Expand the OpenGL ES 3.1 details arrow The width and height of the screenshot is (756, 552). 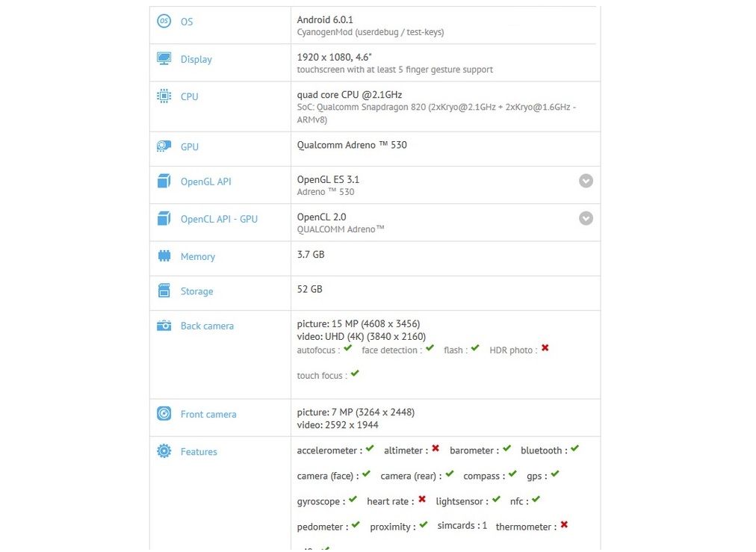586,181
